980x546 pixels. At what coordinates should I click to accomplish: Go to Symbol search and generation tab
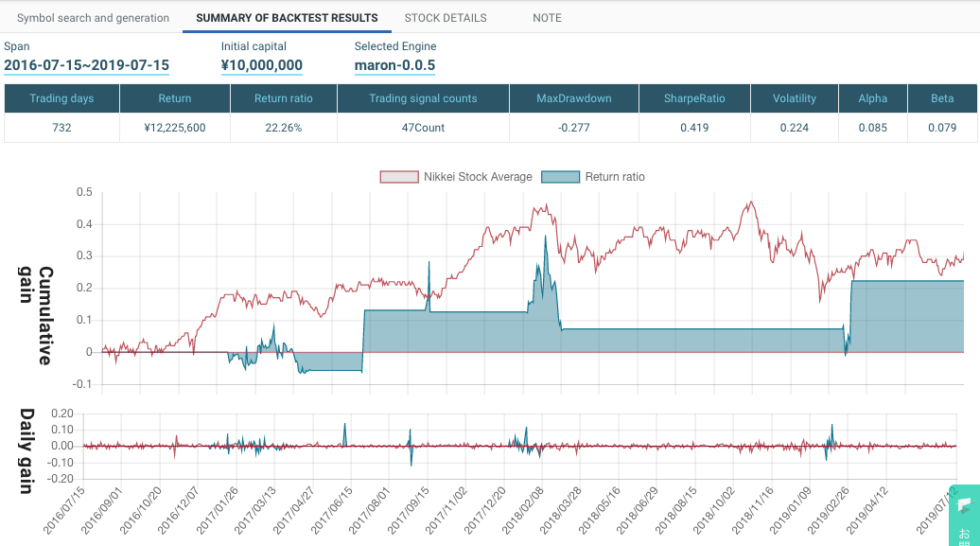click(x=91, y=17)
